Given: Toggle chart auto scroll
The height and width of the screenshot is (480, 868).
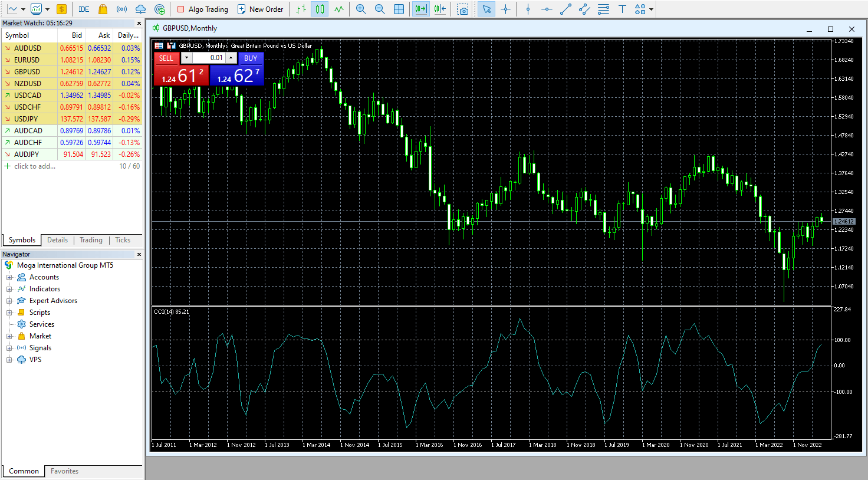Looking at the screenshot, I should coord(420,9).
